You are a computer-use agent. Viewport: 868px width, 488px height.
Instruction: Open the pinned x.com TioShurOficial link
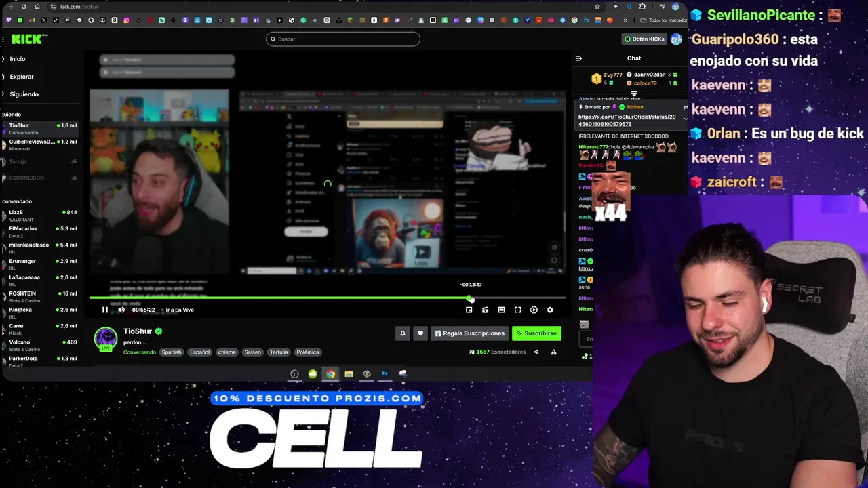627,121
